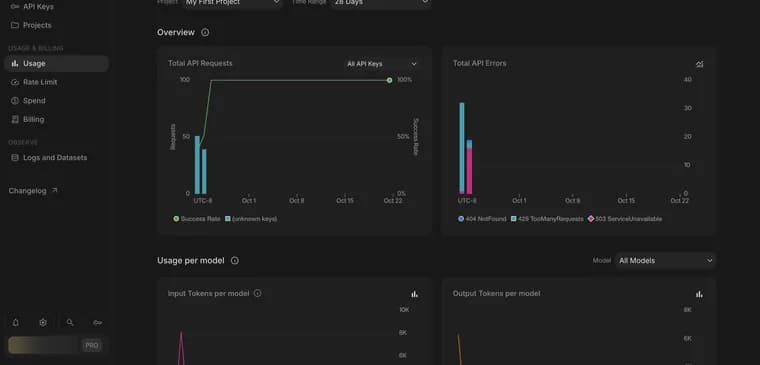
Task: Click the Projects folder icon
Action: pyautogui.click(x=15, y=25)
